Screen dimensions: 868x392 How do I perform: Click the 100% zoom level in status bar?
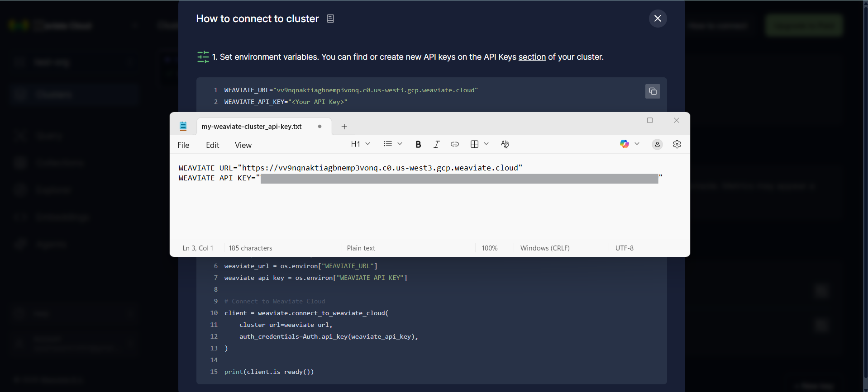489,248
